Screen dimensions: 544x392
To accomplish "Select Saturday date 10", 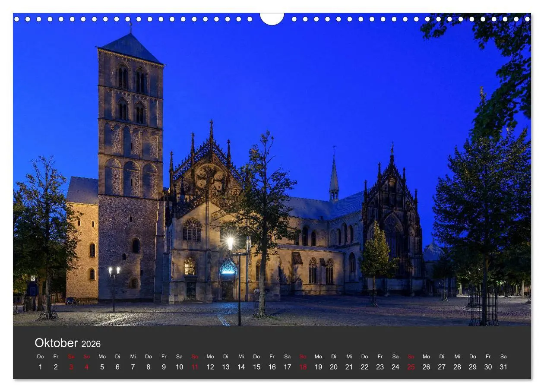I will point(179,367).
